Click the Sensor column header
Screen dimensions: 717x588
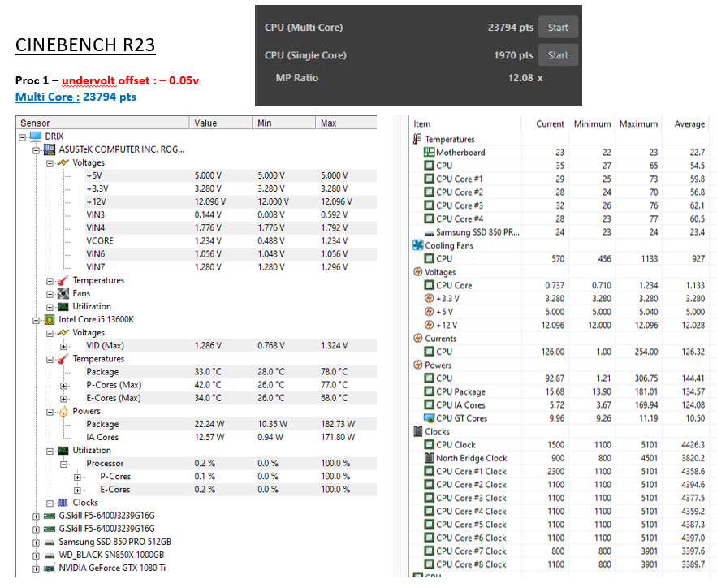pos(103,123)
